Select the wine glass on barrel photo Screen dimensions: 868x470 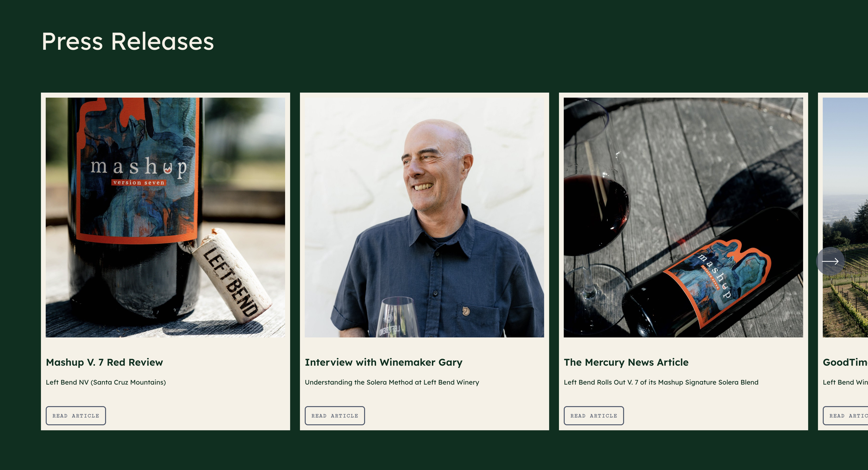tap(683, 217)
